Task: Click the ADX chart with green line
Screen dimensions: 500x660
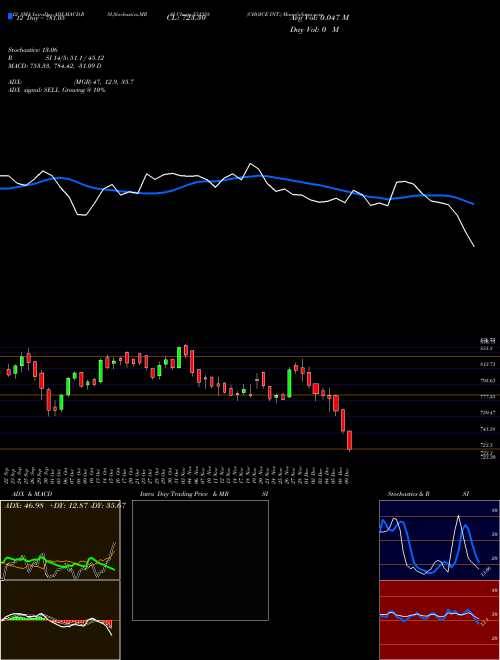Action: click(60, 540)
